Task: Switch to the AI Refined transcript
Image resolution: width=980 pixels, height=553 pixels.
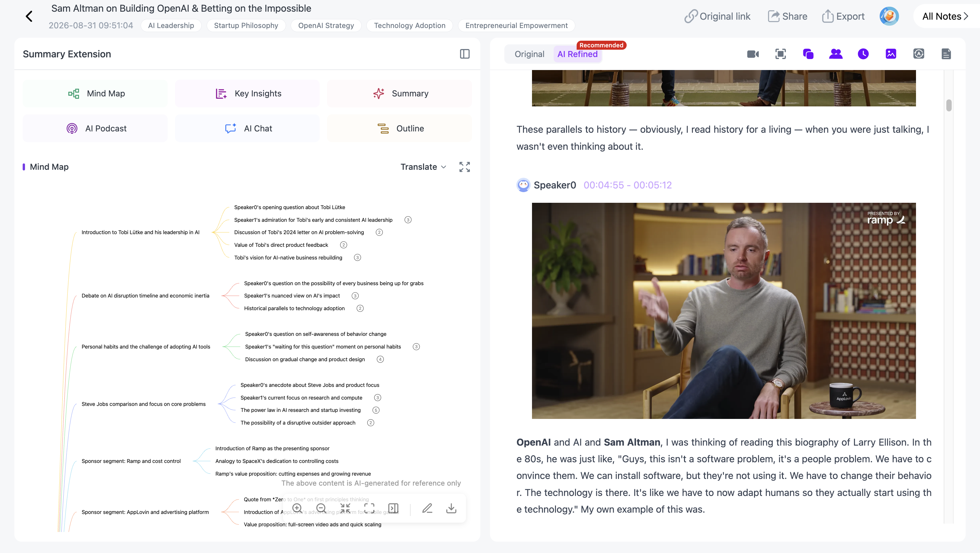Action: (x=577, y=54)
